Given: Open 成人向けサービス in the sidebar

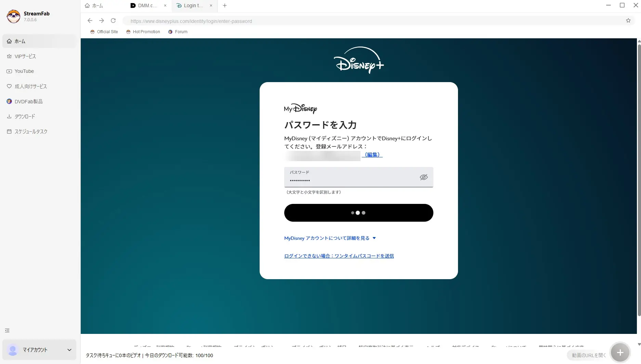Looking at the screenshot, I should (39, 86).
